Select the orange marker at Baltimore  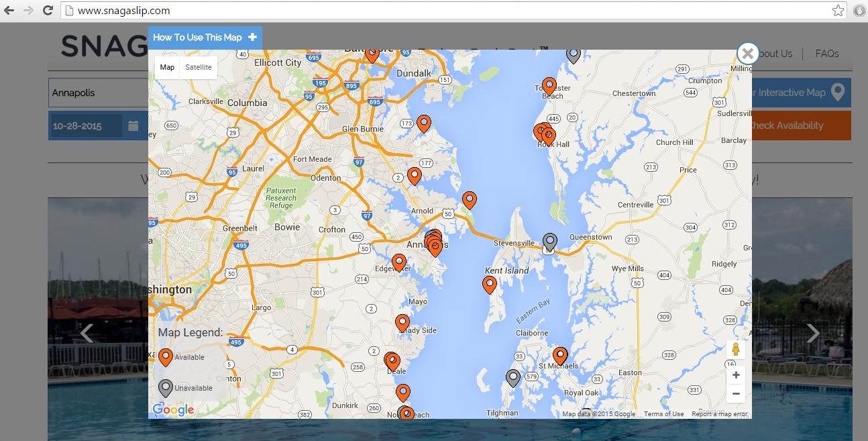[372, 56]
